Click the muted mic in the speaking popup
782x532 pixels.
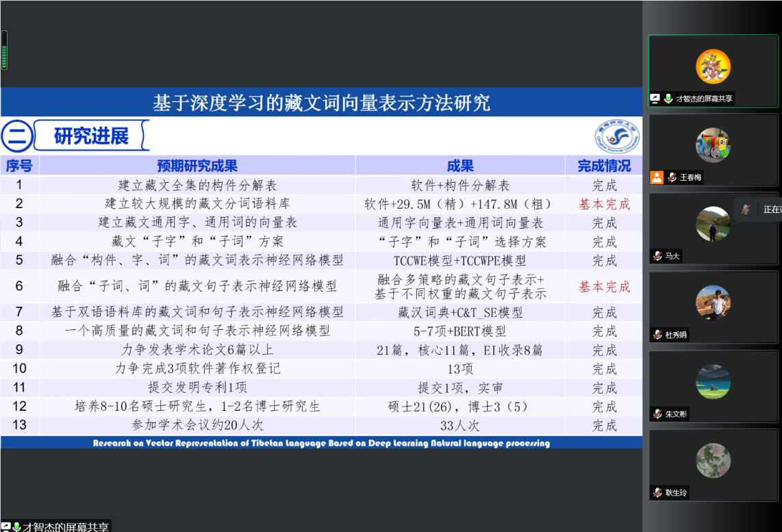746,210
